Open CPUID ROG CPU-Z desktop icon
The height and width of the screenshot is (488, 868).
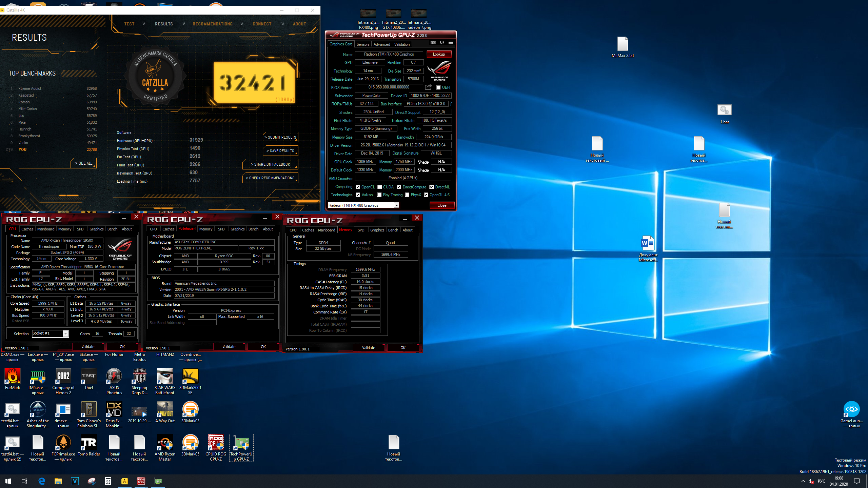pyautogui.click(x=216, y=448)
